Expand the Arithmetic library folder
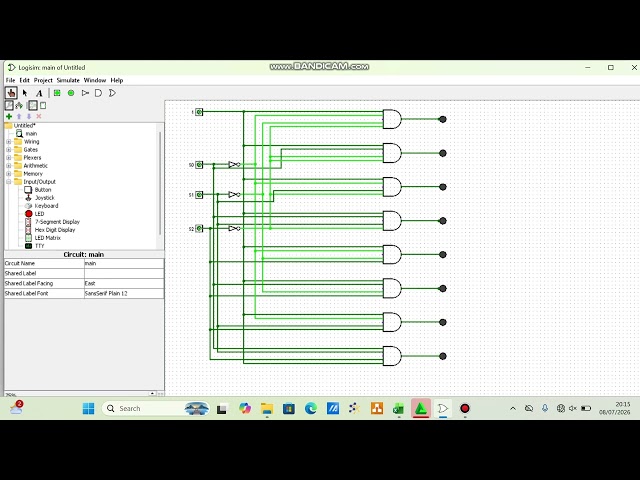This screenshot has height=480, width=640. coord(9,166)
